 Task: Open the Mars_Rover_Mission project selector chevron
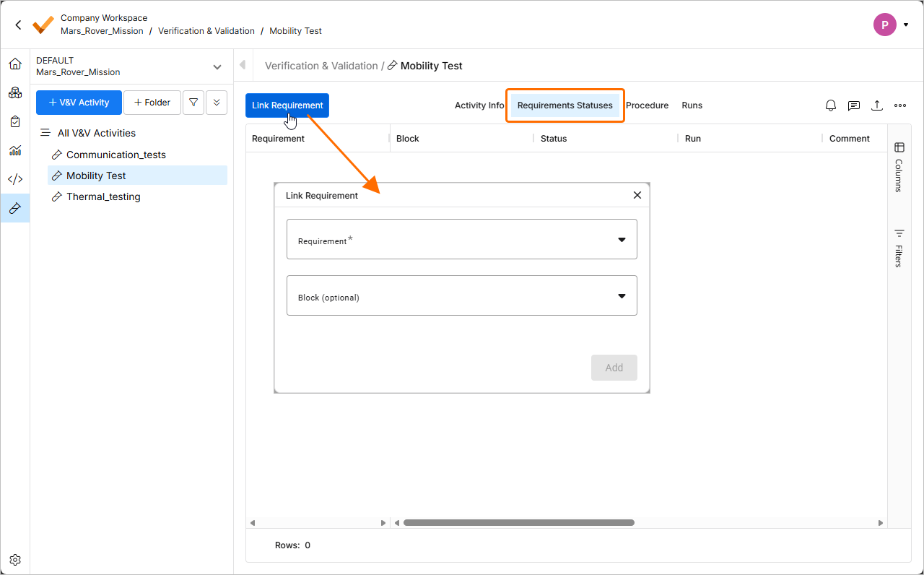click(217, 66)
